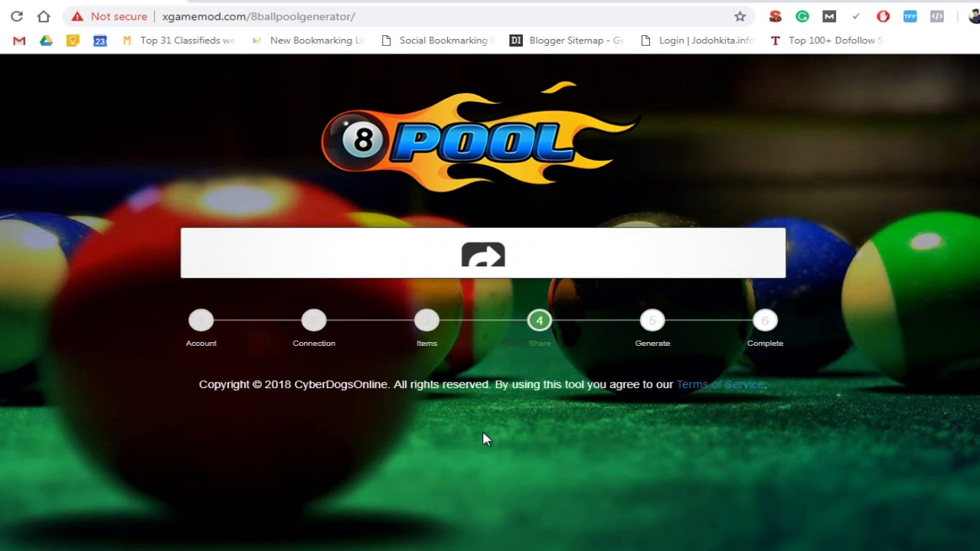Reload the page with the refresh icon

[x=17, y=16]
